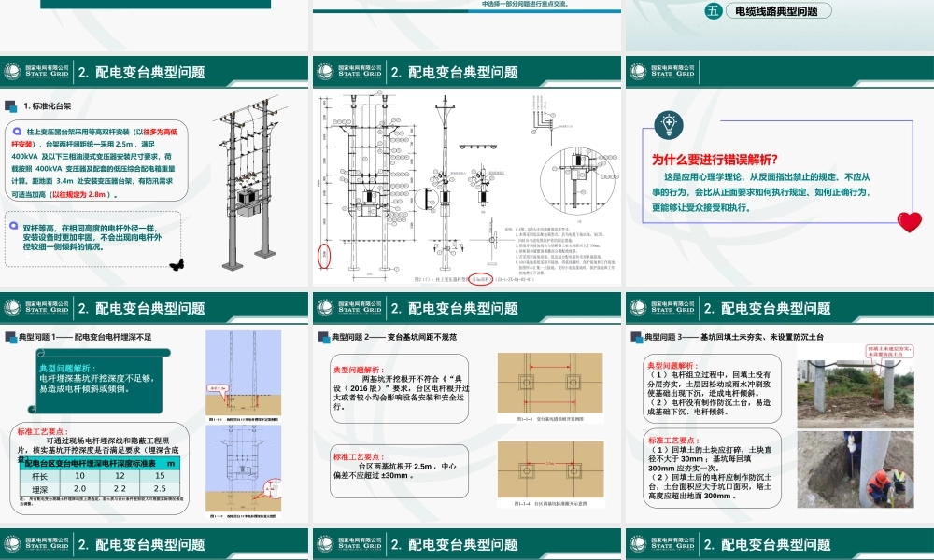The height and width of the screenshot is (560, 934).
Task: Click the diagram captioned 台区两基坑标准开示意图
Action: 550,469
